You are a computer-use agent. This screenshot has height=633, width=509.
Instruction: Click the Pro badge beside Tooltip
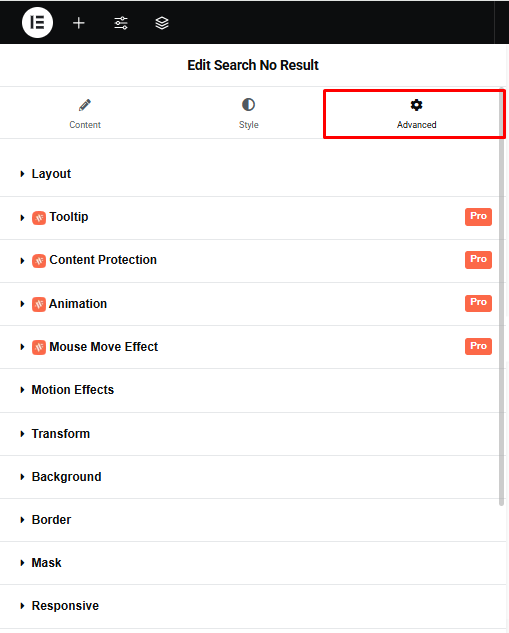tap(478, 217)
